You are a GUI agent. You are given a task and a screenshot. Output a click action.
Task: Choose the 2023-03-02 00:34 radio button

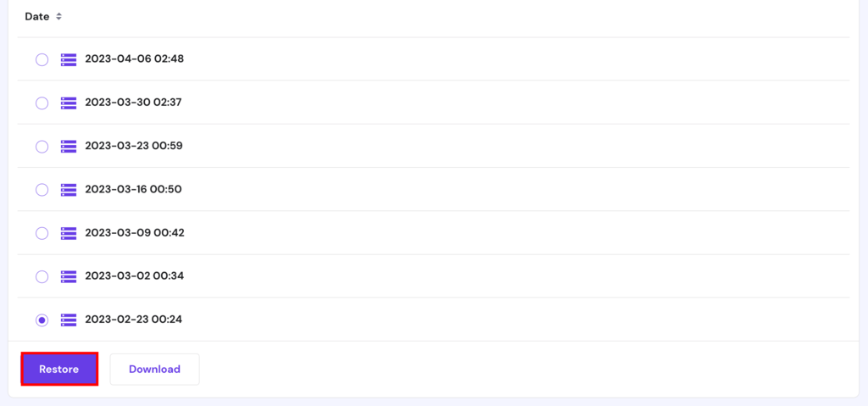point(42,276)
